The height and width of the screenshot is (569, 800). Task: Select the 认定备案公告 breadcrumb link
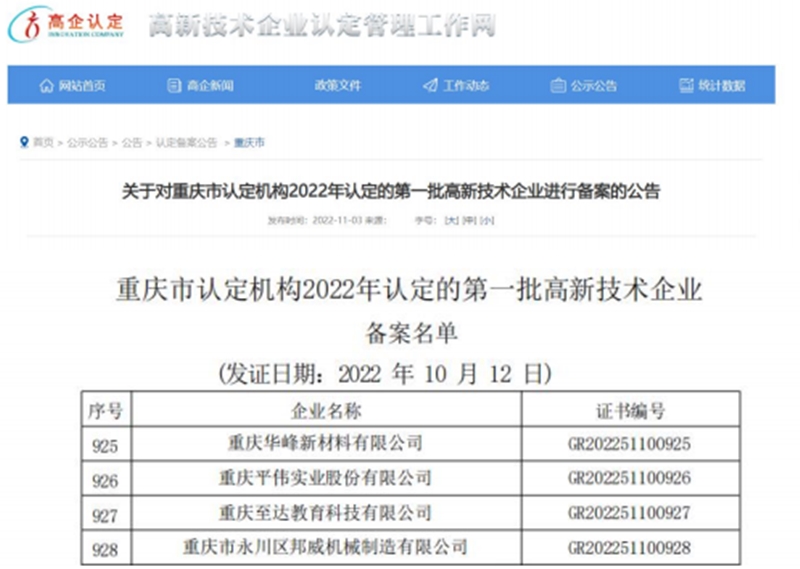186,143
